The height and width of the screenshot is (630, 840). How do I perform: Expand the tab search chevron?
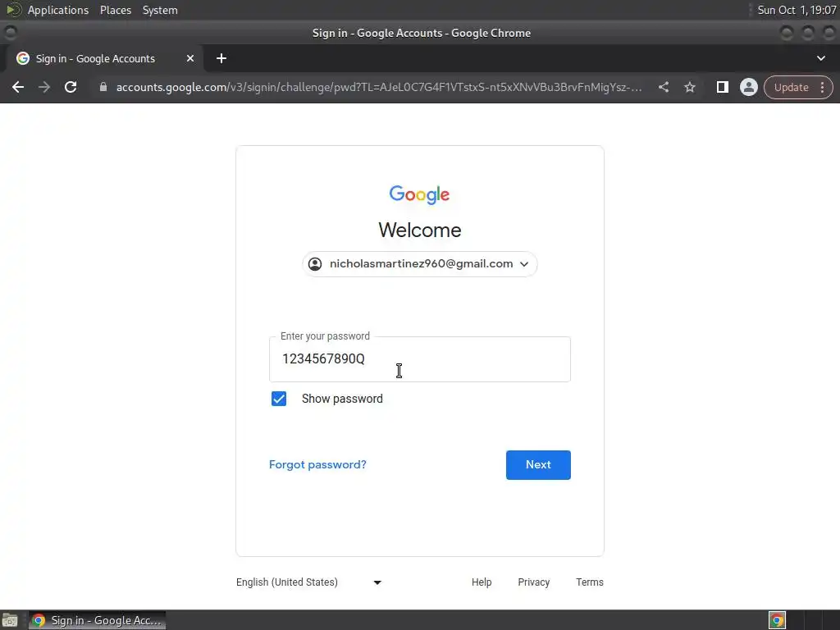pyautogui.click(x=820, y=58)
